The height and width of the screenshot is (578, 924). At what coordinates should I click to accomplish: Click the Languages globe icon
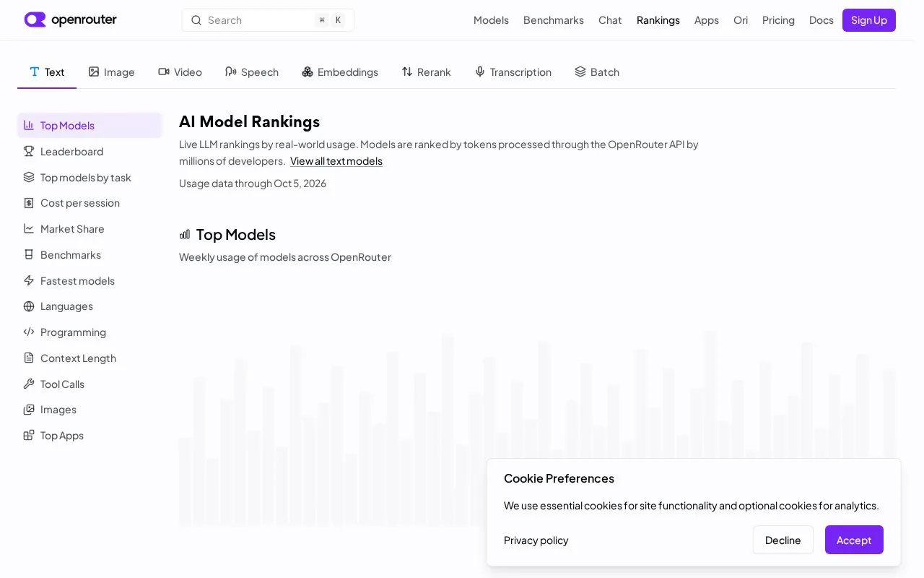(29, 306)
